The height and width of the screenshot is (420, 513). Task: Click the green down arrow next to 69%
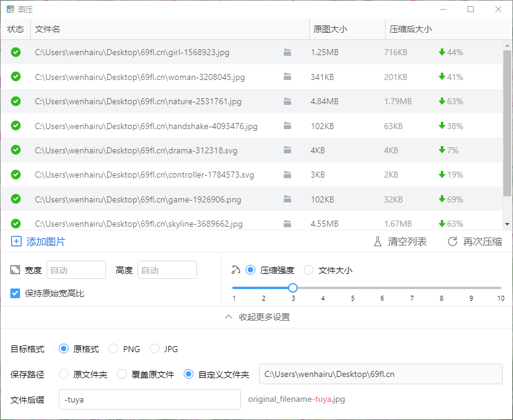pyautogui.click(x=442, y=199)
